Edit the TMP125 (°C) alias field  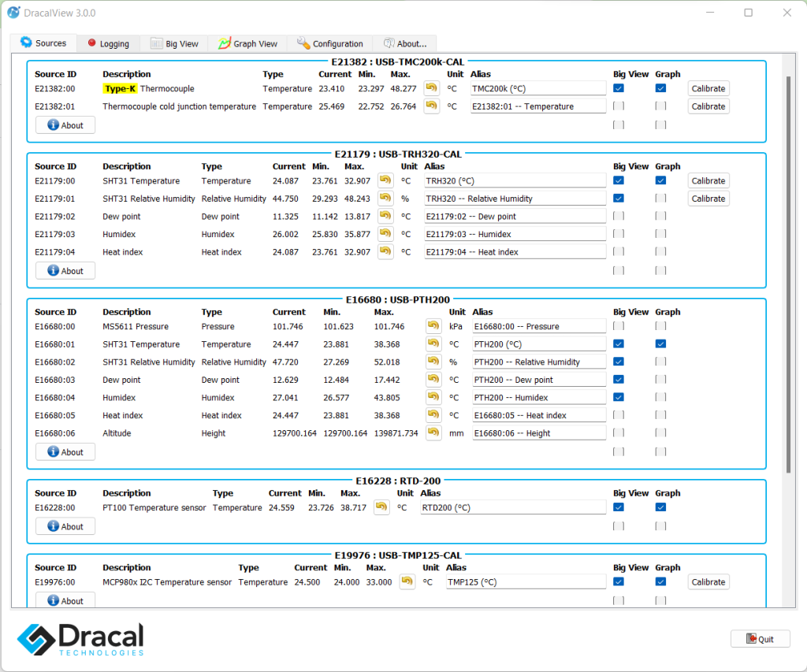pos(526,582)
